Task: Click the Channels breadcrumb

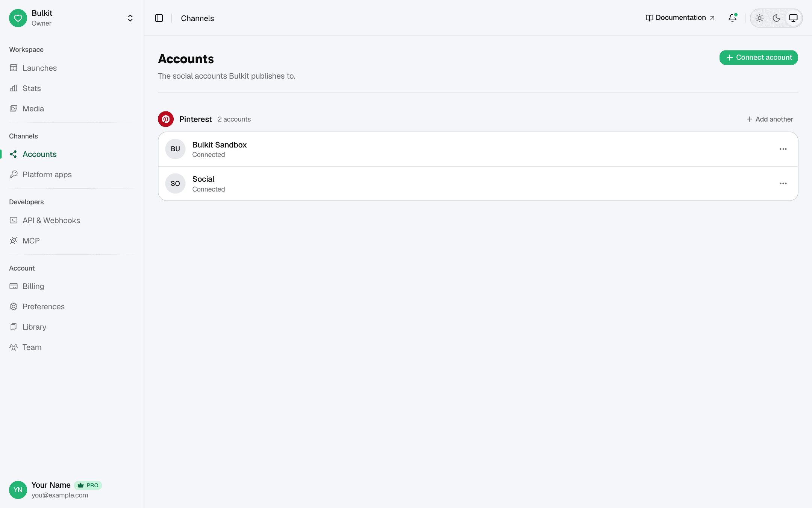Action: pyautogui.click(x=197, y=18)
